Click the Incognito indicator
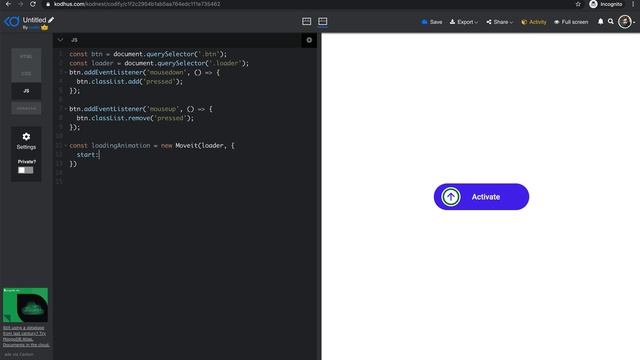Viewport: 640px width, 360px height. [606, 4]
